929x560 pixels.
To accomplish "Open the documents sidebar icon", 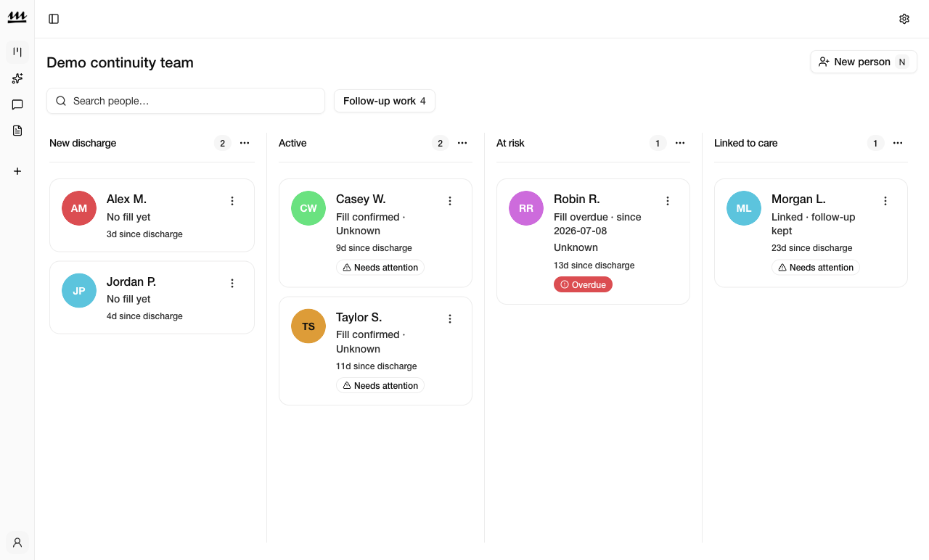I will [17, 131].
